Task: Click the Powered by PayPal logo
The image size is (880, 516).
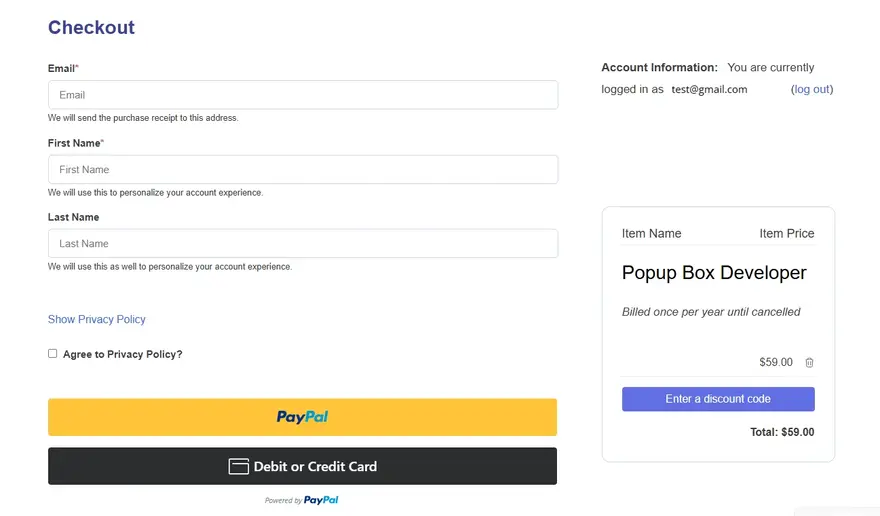Action: 320,500
